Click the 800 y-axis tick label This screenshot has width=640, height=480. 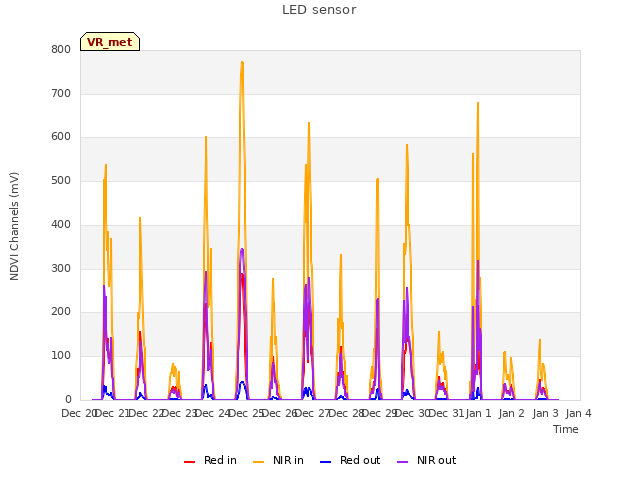pos(61,49)
